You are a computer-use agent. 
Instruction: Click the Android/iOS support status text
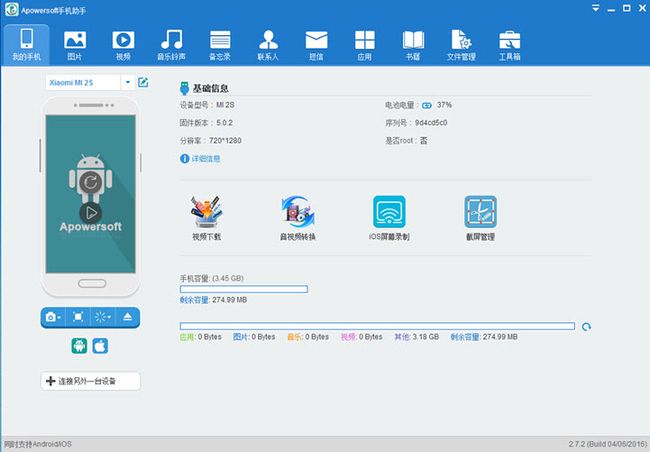pos(37,444)
